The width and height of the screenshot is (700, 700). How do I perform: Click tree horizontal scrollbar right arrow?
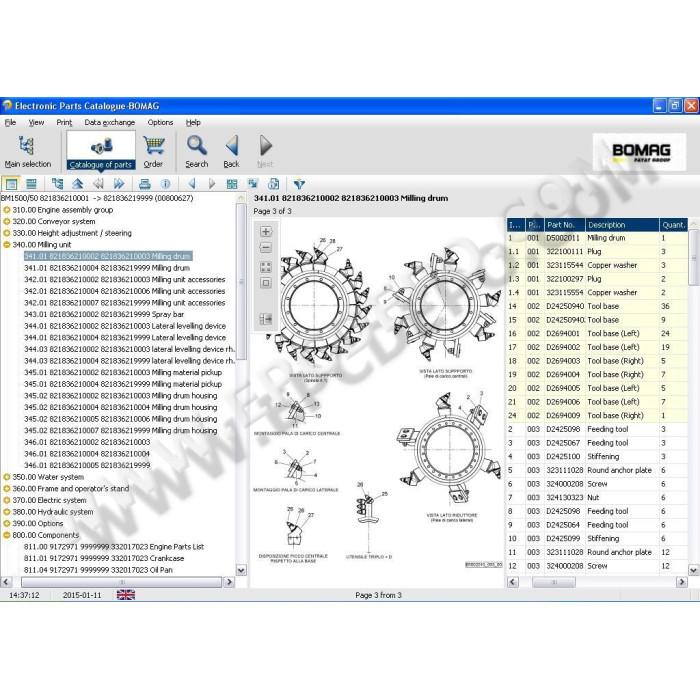[229, 582]
